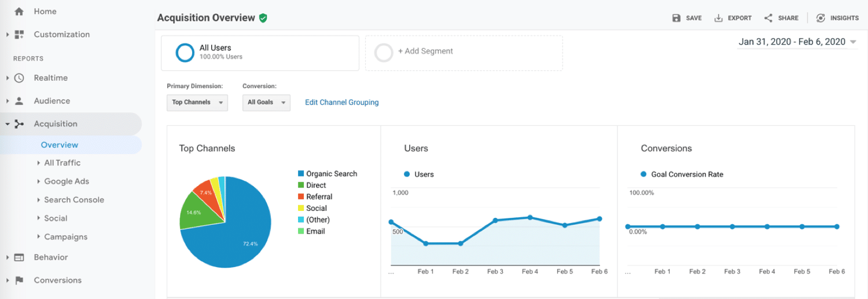Click the green verified shield icon
Viewport: 868px width, 299px height.
click(263, 18)
